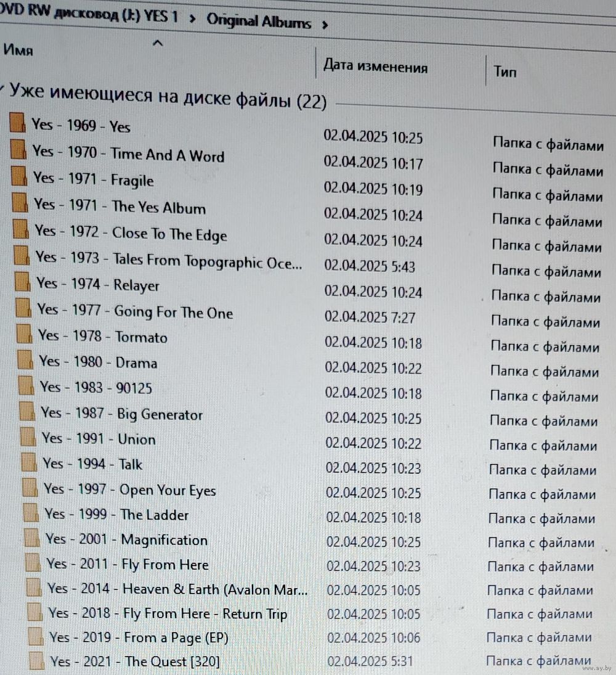The width and height of the screenshot is (616, 675).
Task: Select 'Yes - 1977 - Going For The One'
Action: (x=135, y=311)
